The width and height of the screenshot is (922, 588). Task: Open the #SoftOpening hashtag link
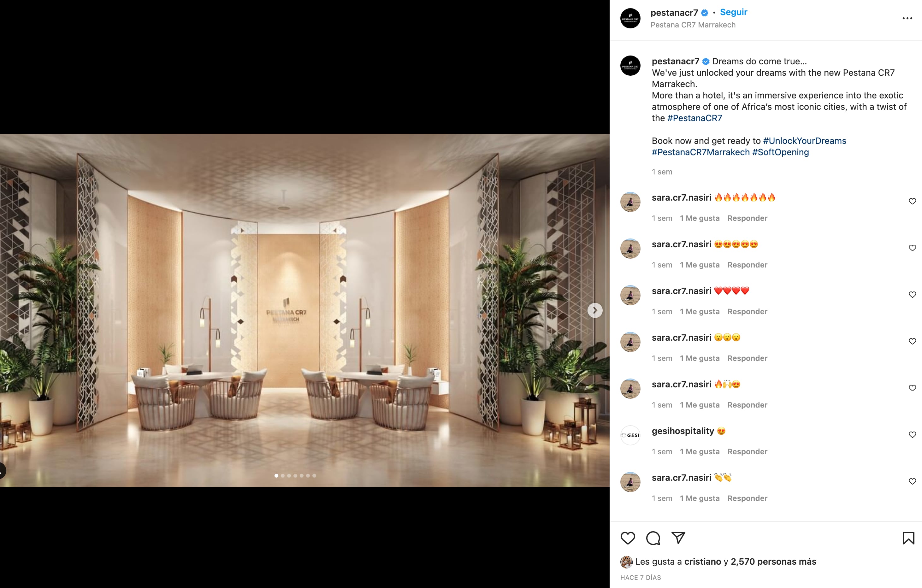(x=780, y=152)
